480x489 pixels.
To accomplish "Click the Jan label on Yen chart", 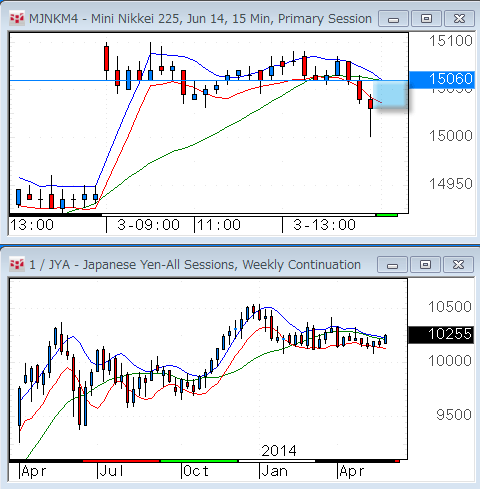I will (275, 471).
